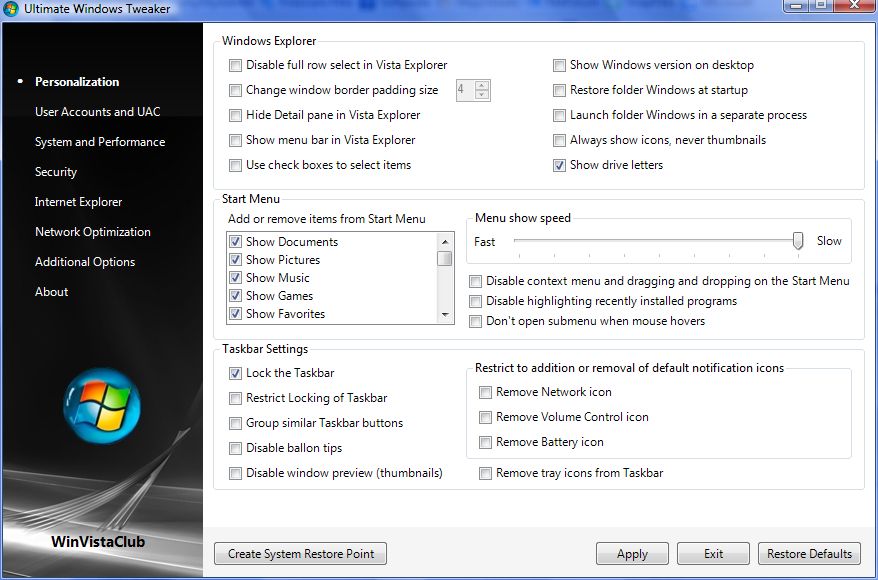
Task: Check Change window border padding size
Action: tap(235, 90)
